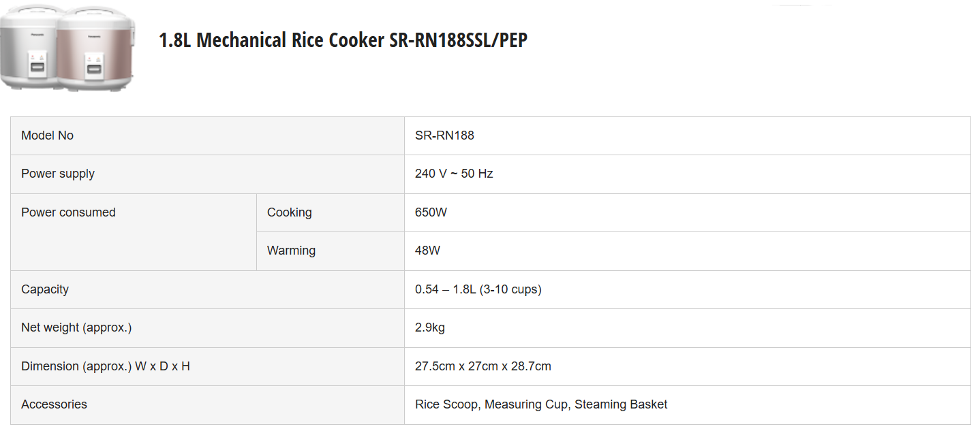Click the 2.9kg weight value

(429, 327)
